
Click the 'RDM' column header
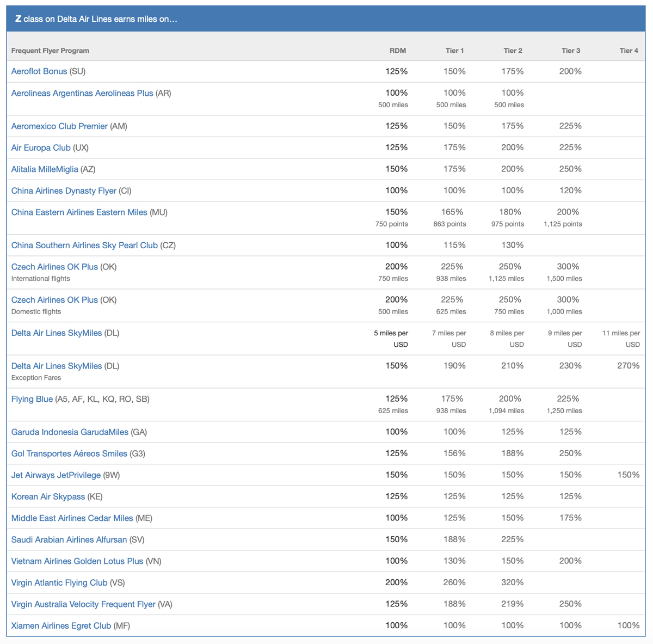click(x=398, y=51)
